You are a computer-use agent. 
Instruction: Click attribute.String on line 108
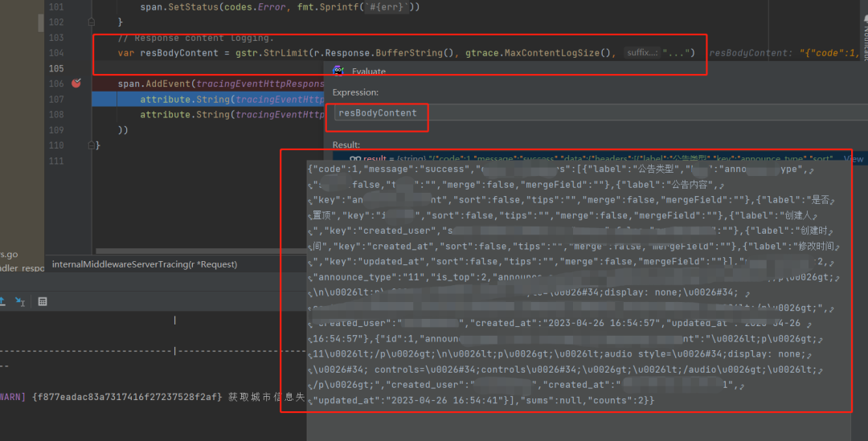[184, 115]
